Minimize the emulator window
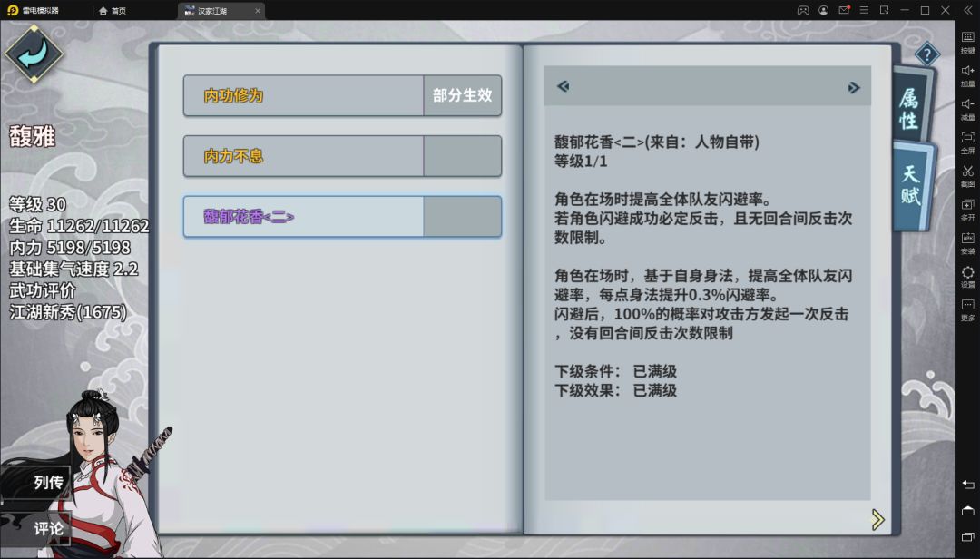The image size is (980, 559). [905, 10]
